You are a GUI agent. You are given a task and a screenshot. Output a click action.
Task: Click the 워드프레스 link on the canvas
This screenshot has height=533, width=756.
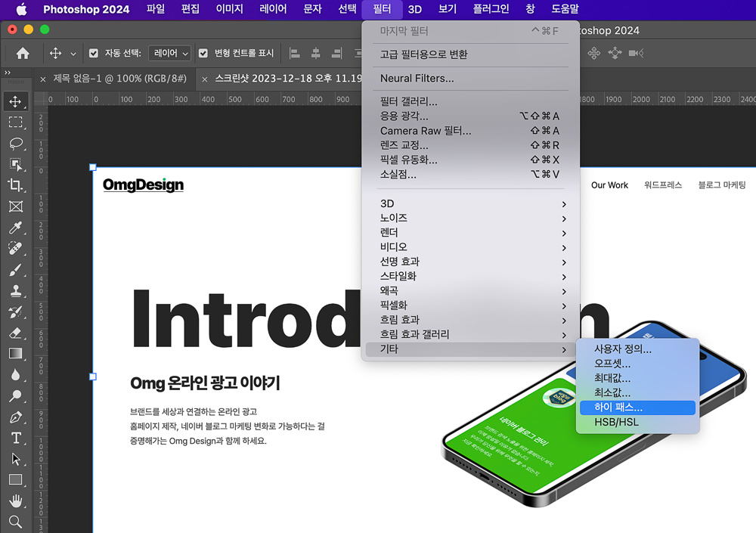pyautogui.click(x=663, y=185)
